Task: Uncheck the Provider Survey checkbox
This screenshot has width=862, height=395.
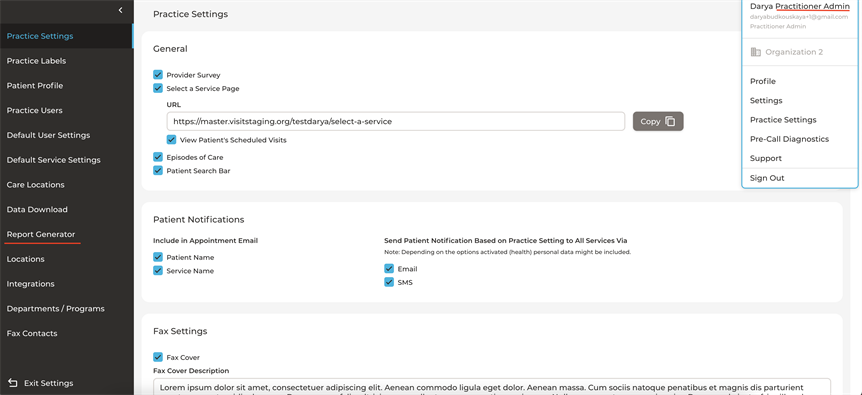Action: click(x=158, y=75)
